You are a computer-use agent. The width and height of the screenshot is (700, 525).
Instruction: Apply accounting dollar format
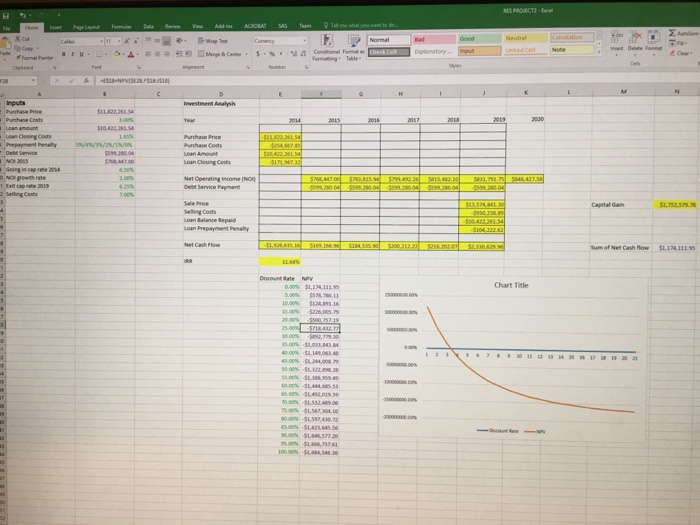coord(260,54)
